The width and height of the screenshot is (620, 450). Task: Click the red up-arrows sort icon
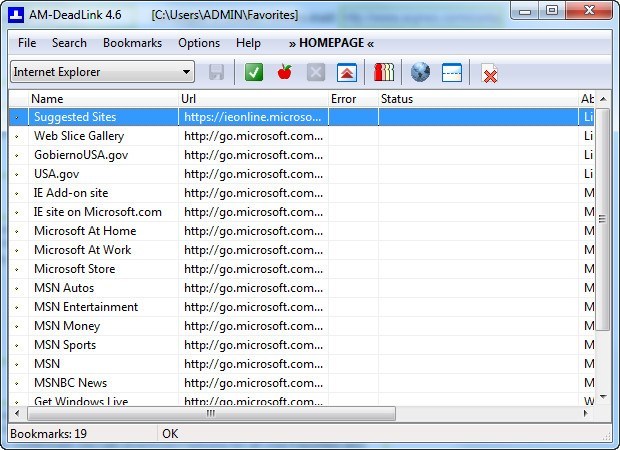point(347,72)
